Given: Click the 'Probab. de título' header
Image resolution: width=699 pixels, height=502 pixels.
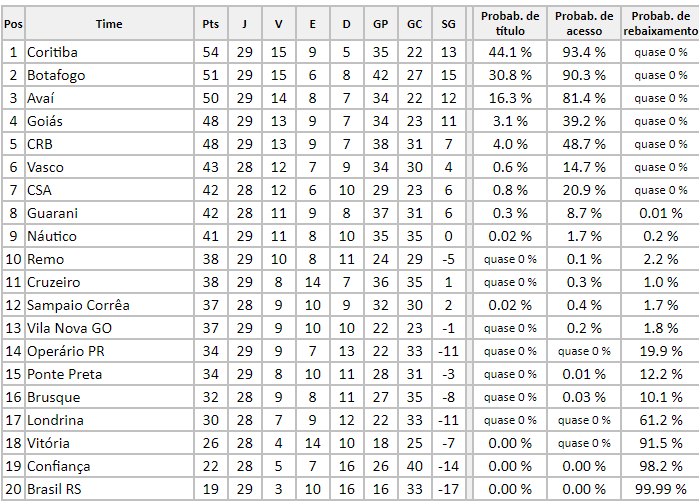Looking at the screenshot, I should 509,23.
